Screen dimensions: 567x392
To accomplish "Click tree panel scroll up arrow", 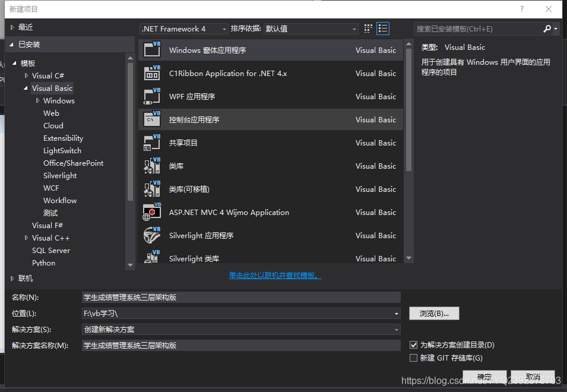I will point(130,58).
